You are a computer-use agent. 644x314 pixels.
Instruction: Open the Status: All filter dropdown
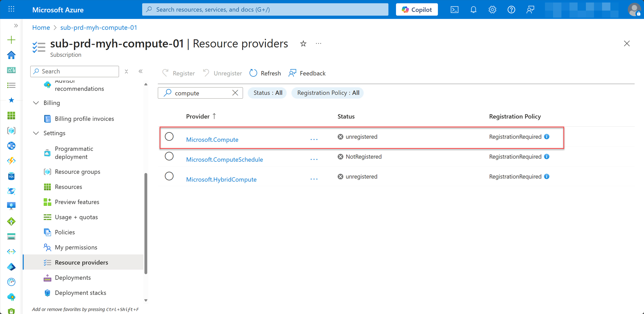tap(267, 93)
